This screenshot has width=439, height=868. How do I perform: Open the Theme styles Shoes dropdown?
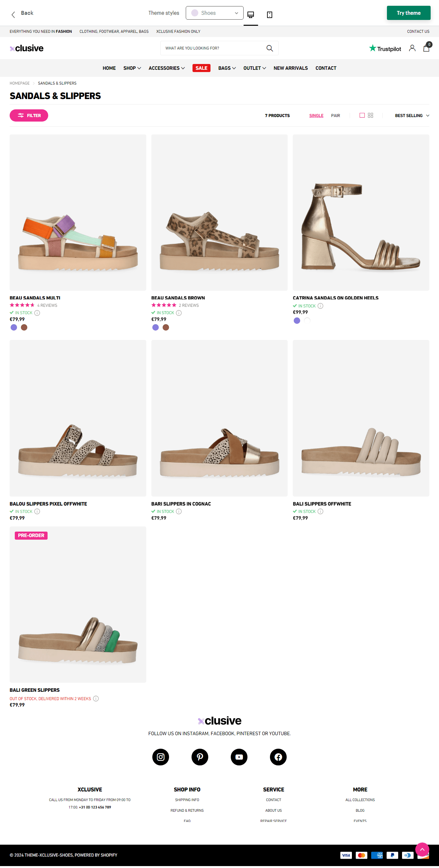(214, 13)
